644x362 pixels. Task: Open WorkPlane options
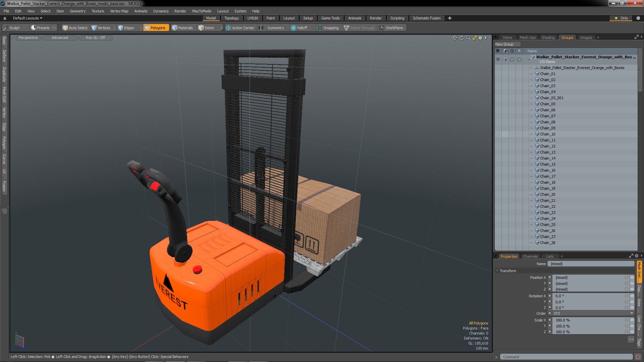pyautogui.click(x=391, y=28)
